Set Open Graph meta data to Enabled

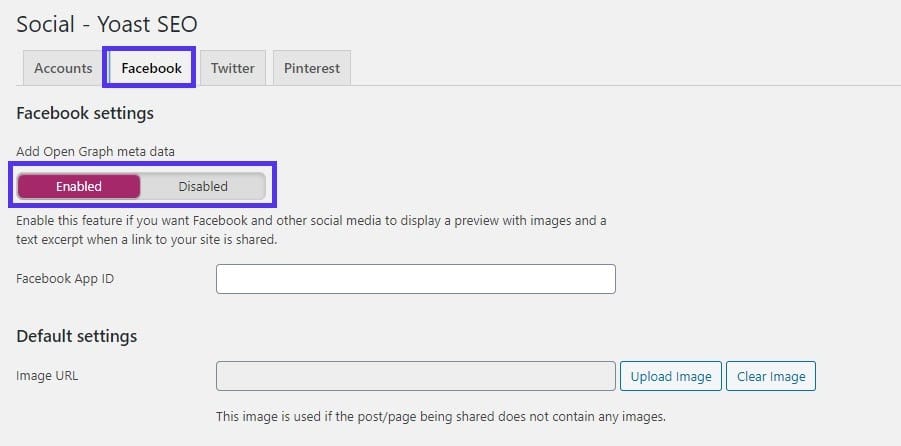(79, 187)
